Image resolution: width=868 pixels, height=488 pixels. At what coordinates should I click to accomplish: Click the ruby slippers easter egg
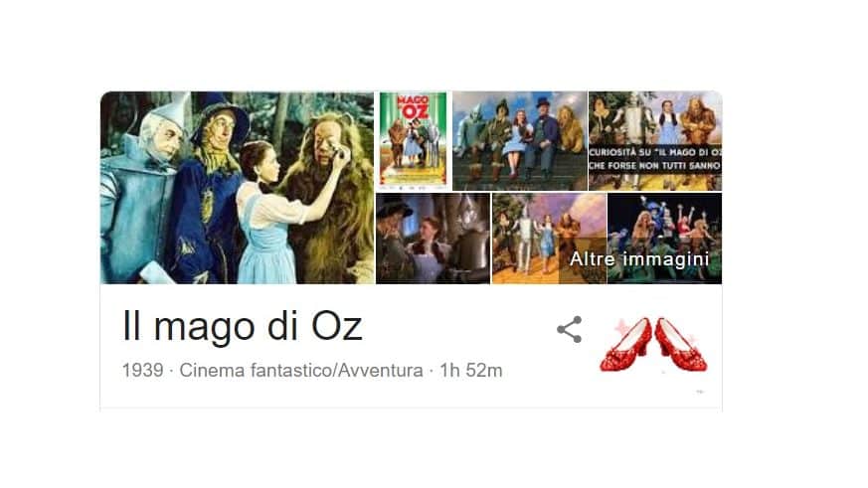[x=654, y=344]
